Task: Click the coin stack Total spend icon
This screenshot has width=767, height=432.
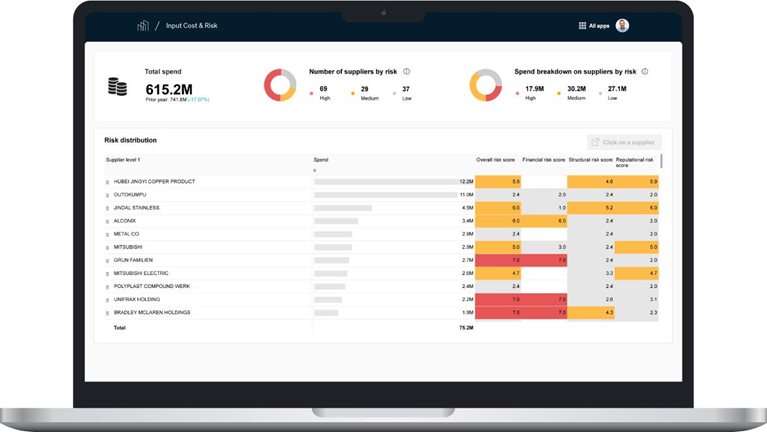Action: [118, 86]
